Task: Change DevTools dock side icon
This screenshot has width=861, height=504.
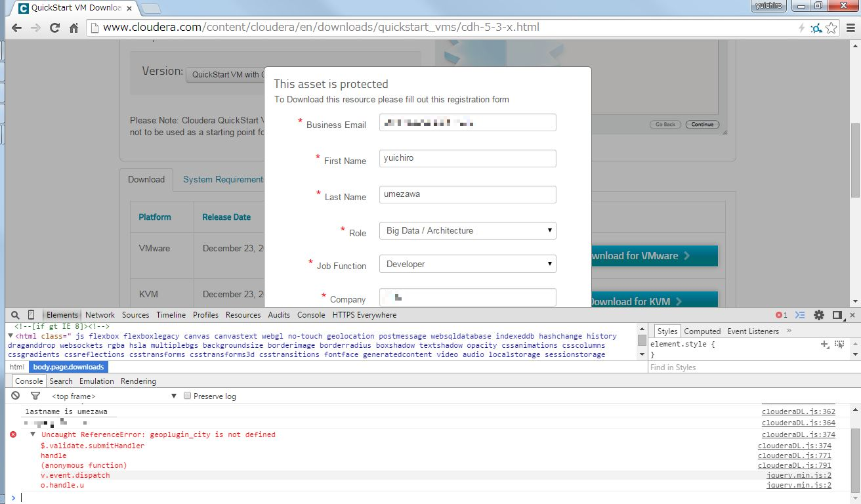Action: [x=837, y=315]
